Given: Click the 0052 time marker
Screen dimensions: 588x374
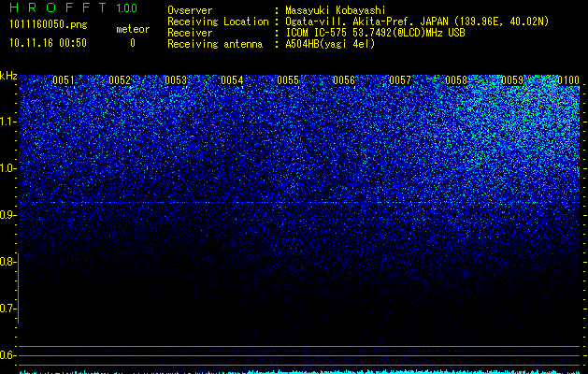Looking at the screenshot, I should (x=120, y=80).
